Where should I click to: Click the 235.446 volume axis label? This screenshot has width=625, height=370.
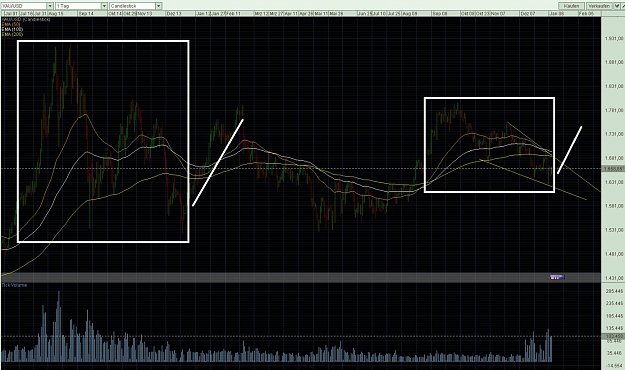[x=614, y=303]
